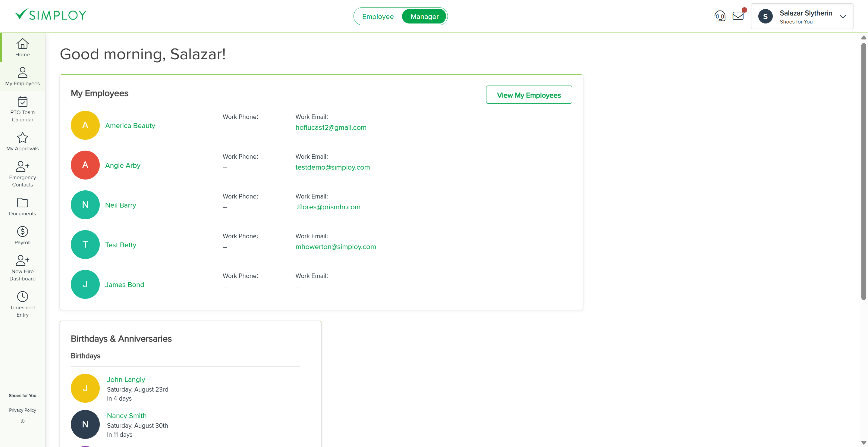Click the Emergency Contacts icon

click(x=22, y=166)
